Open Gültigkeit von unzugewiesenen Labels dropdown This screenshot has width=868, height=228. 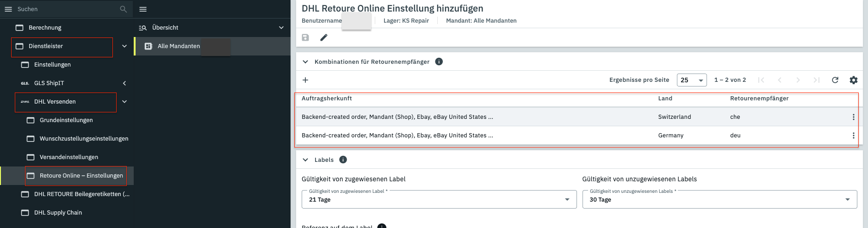[719, 199]
